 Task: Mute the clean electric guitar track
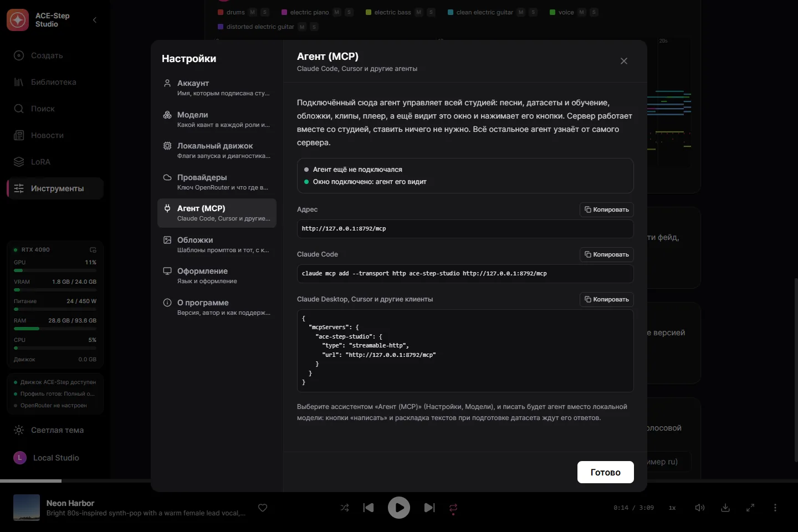point(521,12)
